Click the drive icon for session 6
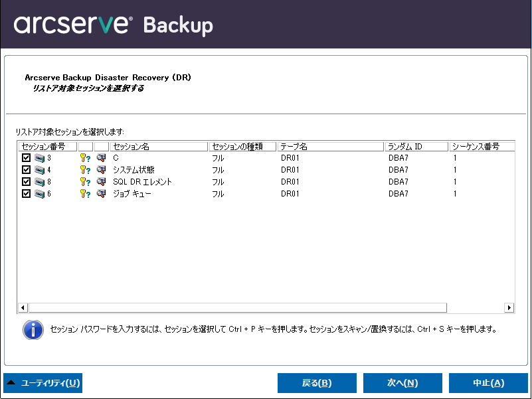532x399 pixels. (39, 194)
